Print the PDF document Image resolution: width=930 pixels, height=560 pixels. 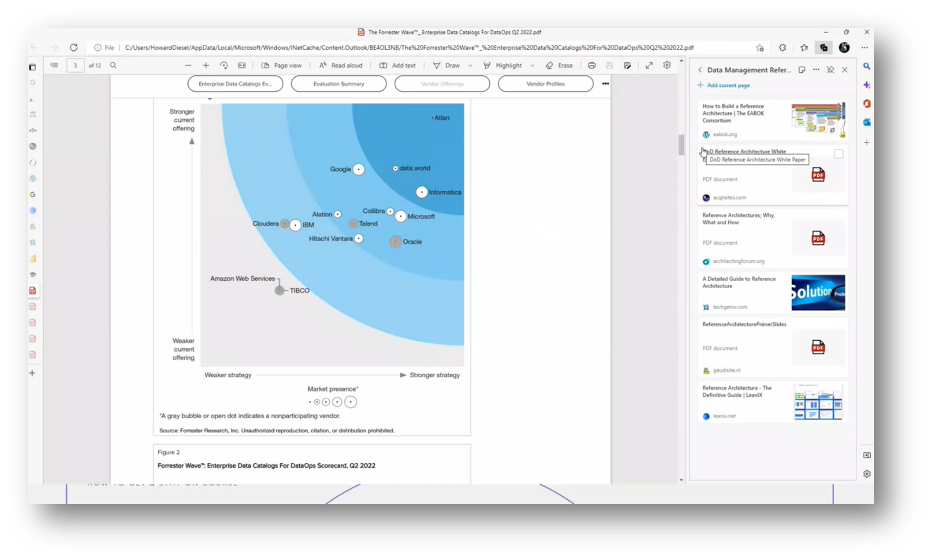tap(592, 66)
